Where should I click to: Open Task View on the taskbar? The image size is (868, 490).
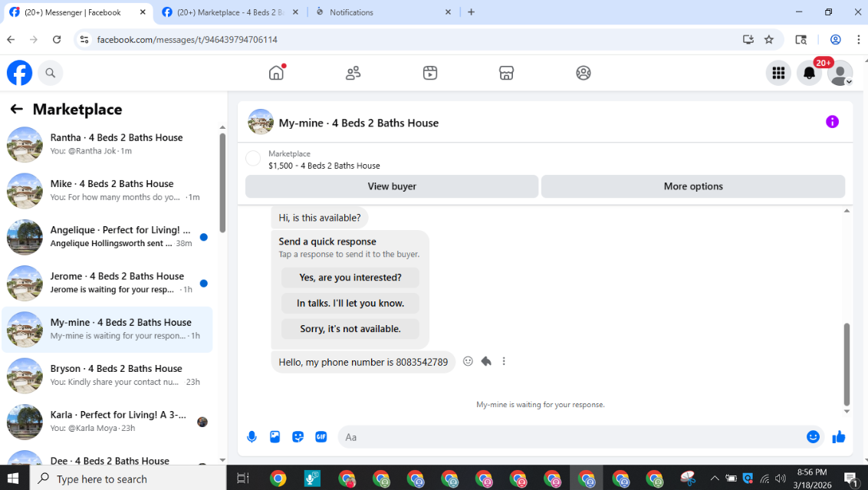pyautogui.click(x=243, y=478)
